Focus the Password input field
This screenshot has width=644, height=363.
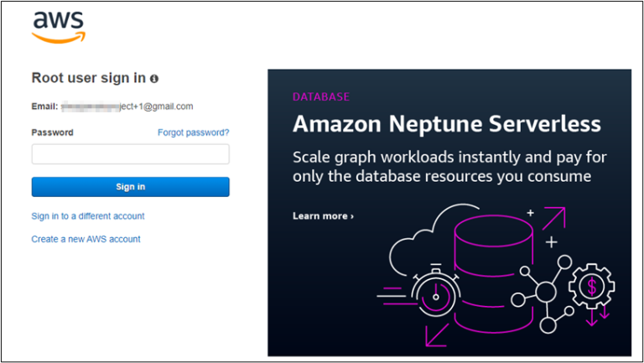coord(130,154)
